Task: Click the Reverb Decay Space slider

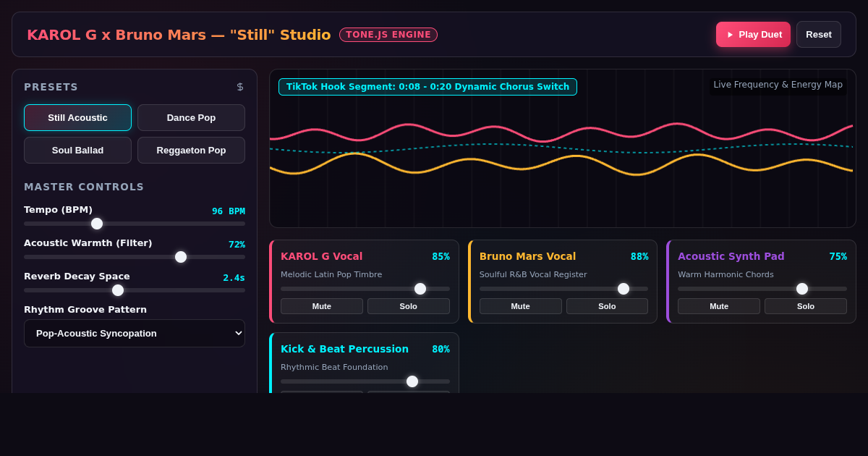Action: (x=135, y=290)
